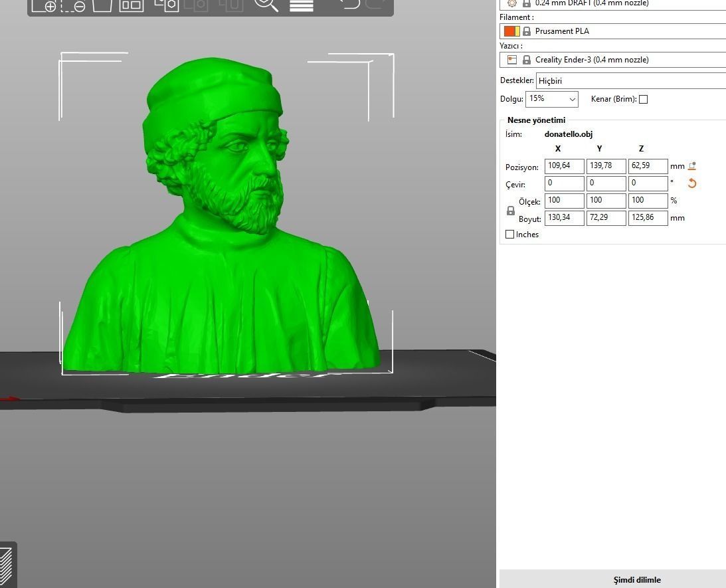Toggle the scale proportions lock icon
The image size is (726, 588).
511,211
